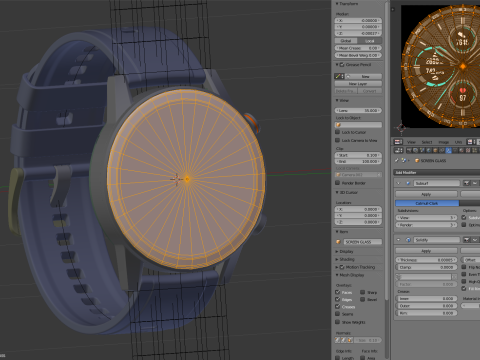Enable the Show Weights checkbox

click(x=338, y=322)
